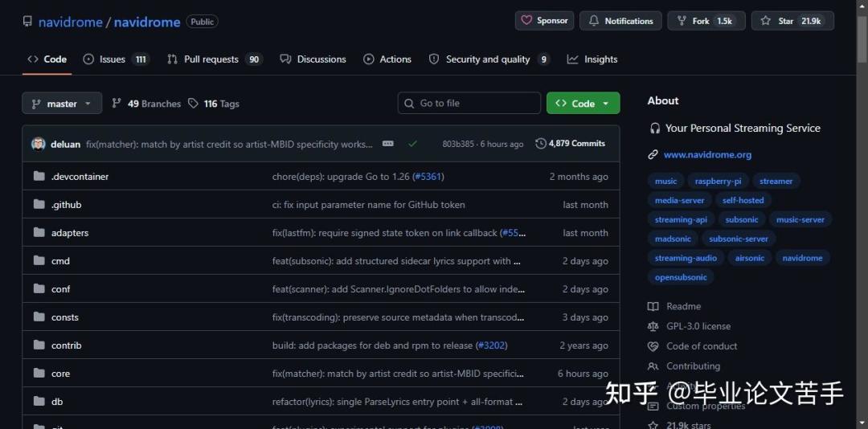Open the core folder
The height and width of the screenshot is (429, 868).
(x=60, y=374)
